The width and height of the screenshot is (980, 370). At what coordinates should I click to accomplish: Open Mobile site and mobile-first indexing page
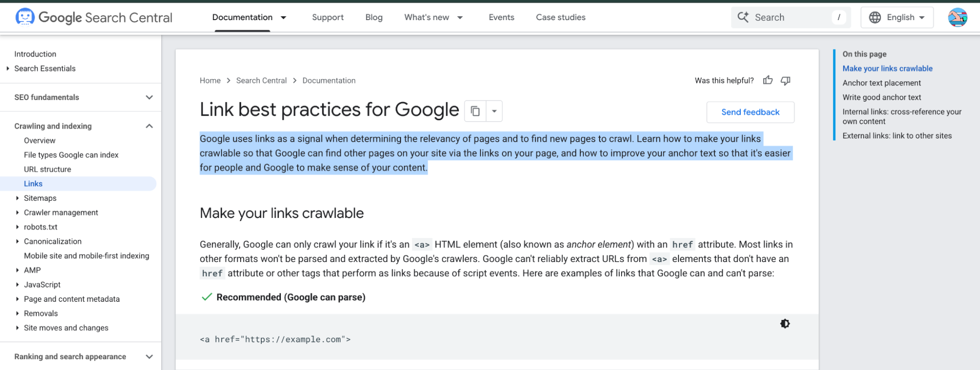(86, 256)
